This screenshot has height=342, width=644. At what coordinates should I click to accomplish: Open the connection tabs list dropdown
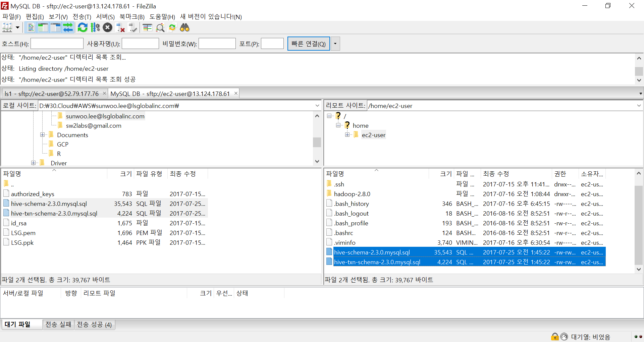(x=640, y=94)
